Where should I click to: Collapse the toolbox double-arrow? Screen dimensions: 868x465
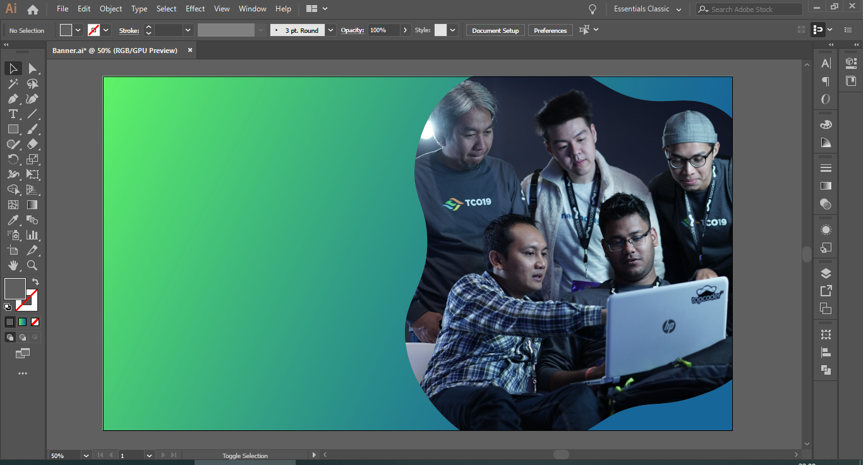coord(6,45)
